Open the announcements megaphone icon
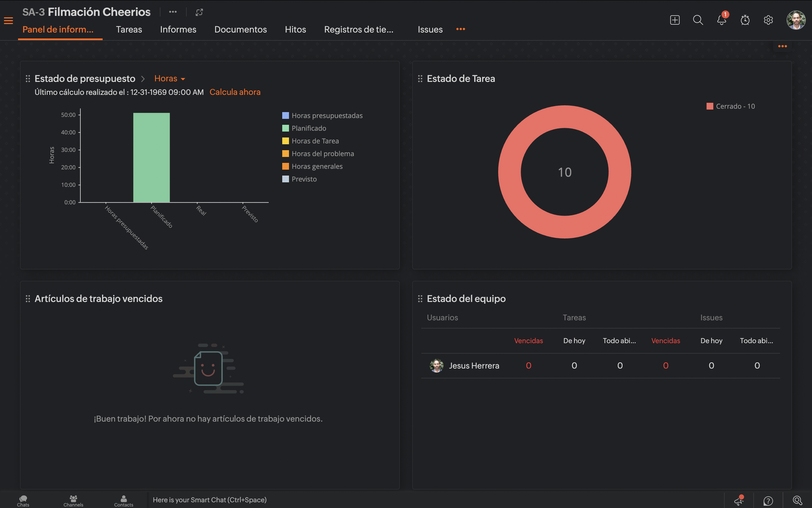 [739, 501]
